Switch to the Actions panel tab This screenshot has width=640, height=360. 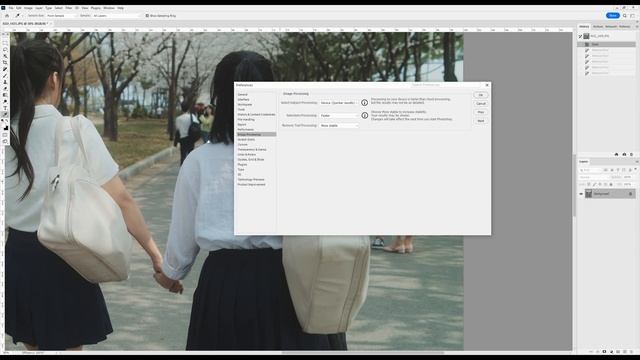click(598, 27)
